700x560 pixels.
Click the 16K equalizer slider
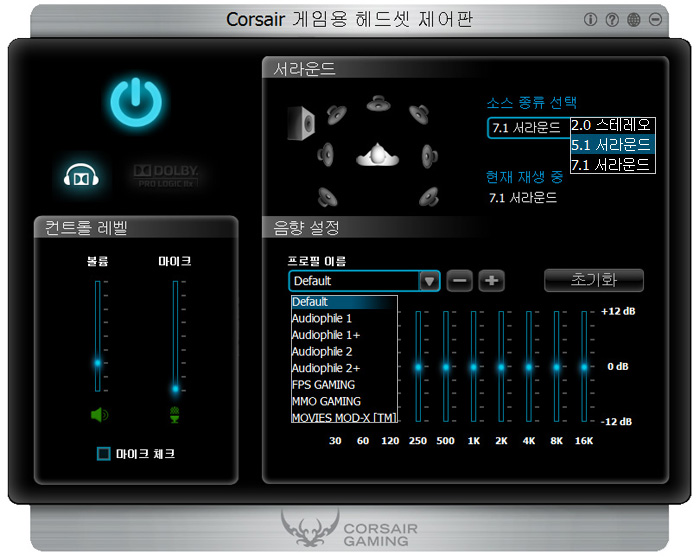click(x=584, y=368)
